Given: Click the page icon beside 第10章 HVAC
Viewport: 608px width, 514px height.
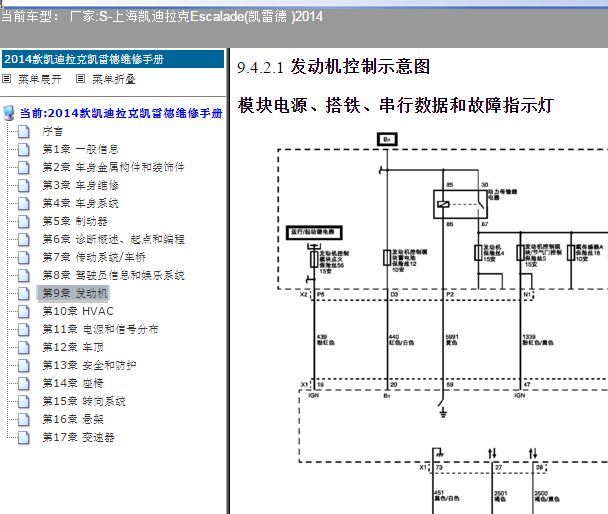Looking at the screenshot, I should click(x=24, y=311).
